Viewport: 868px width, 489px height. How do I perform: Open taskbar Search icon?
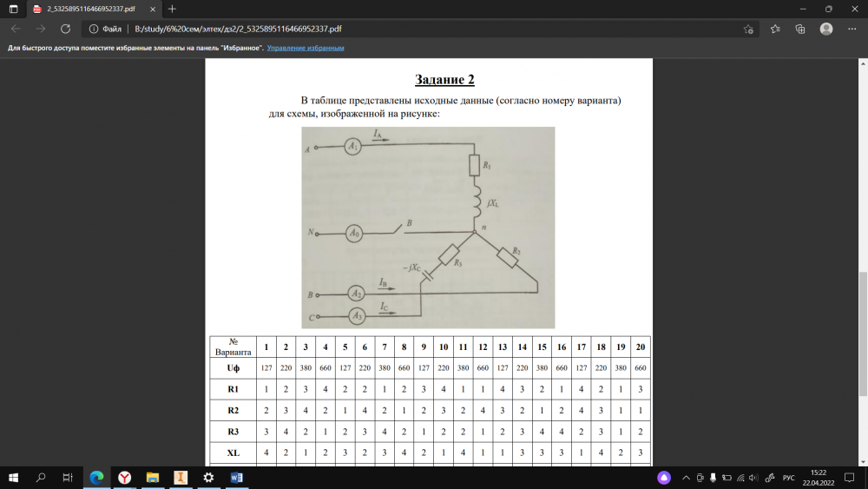click(x=41, y=478)
